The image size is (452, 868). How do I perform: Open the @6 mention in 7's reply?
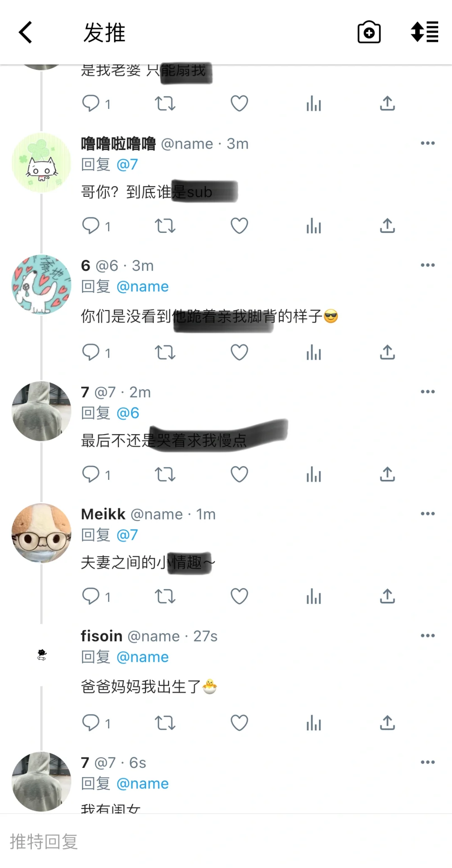click(128, 413)
